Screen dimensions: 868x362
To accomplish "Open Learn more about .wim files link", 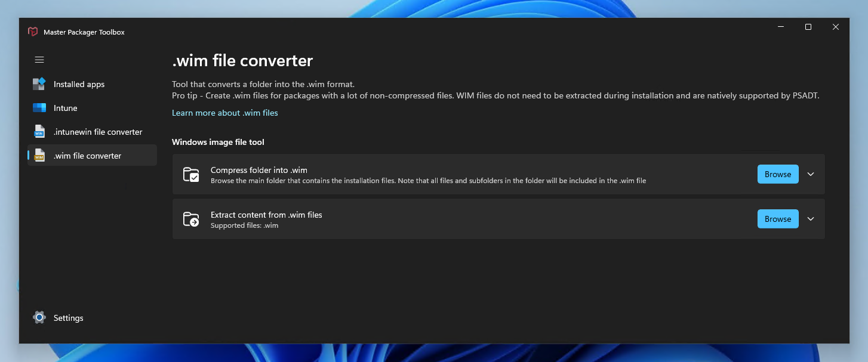I will click(x=225, y=113).
